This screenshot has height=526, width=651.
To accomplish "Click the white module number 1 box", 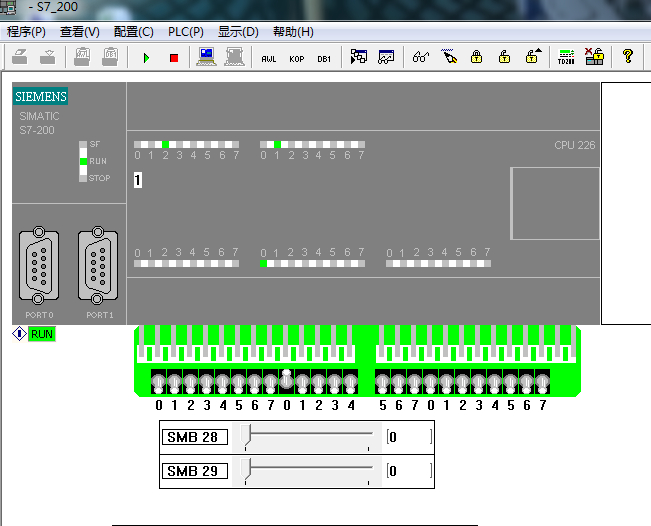I will click(138, 180).
